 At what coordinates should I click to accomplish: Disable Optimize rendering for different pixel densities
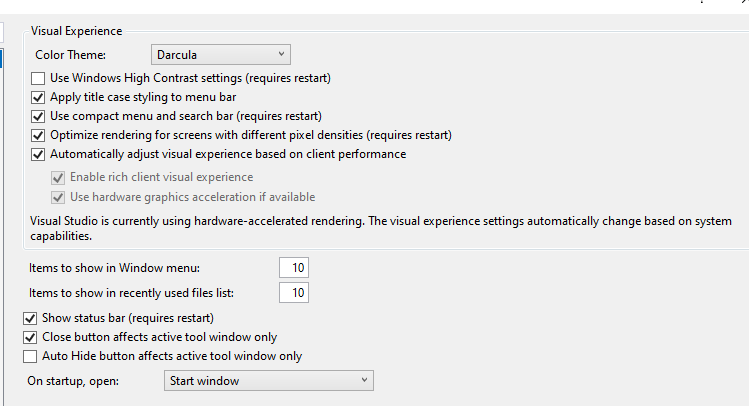39,135
